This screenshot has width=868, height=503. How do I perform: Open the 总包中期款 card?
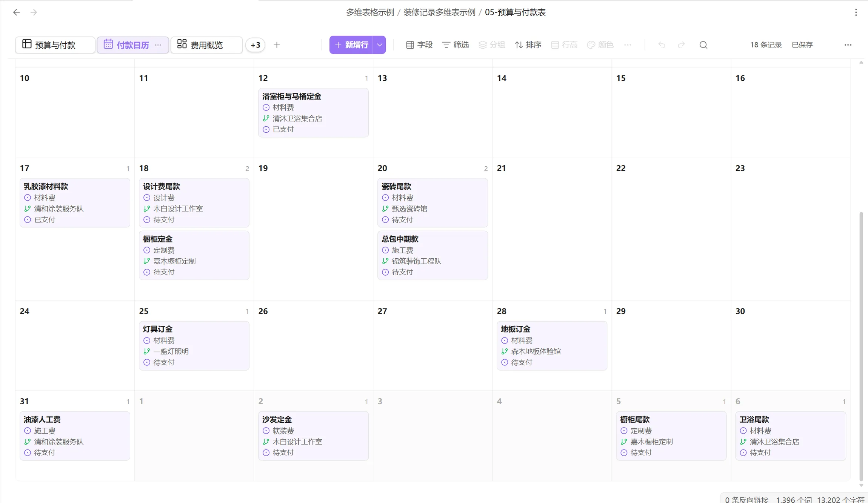432,255
